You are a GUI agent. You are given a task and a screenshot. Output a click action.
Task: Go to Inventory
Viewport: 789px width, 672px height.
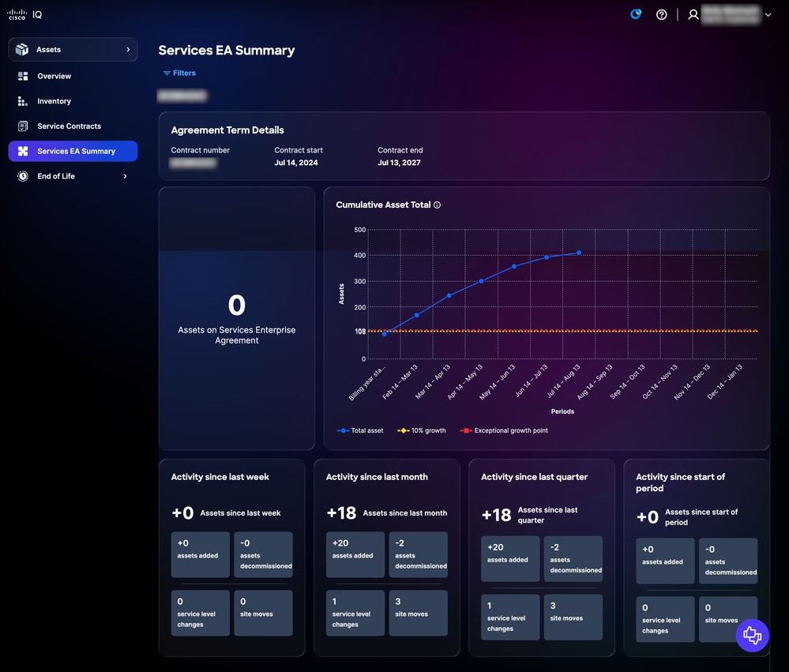point(73,101)
